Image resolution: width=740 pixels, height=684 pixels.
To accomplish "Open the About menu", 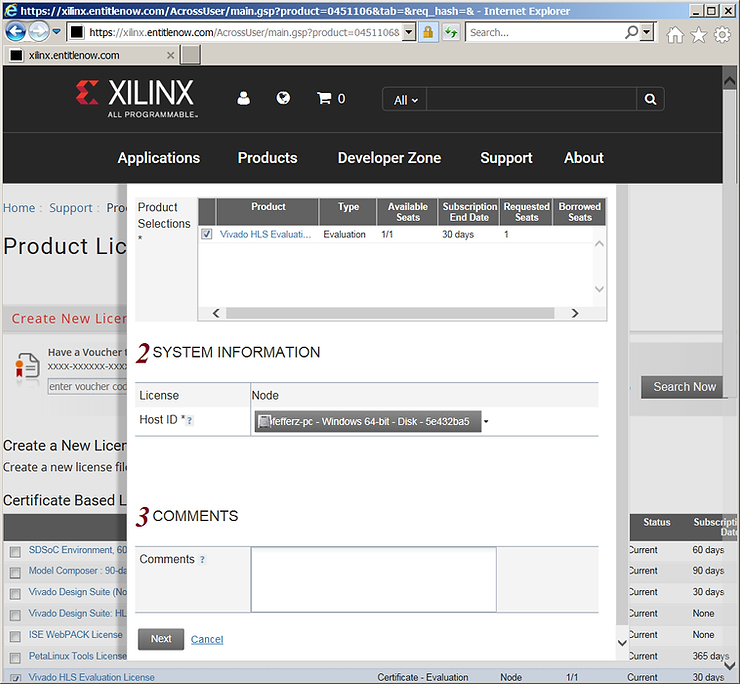I will coord(584,158).
